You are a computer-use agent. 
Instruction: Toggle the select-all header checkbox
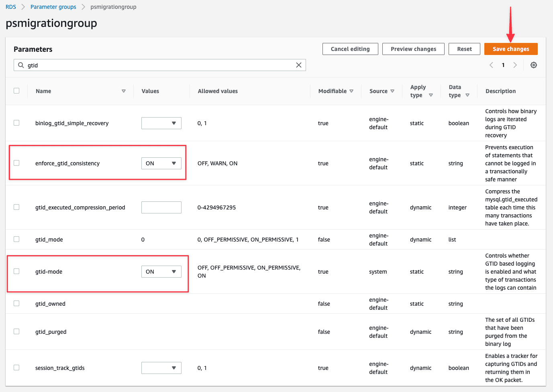(16, 91)
